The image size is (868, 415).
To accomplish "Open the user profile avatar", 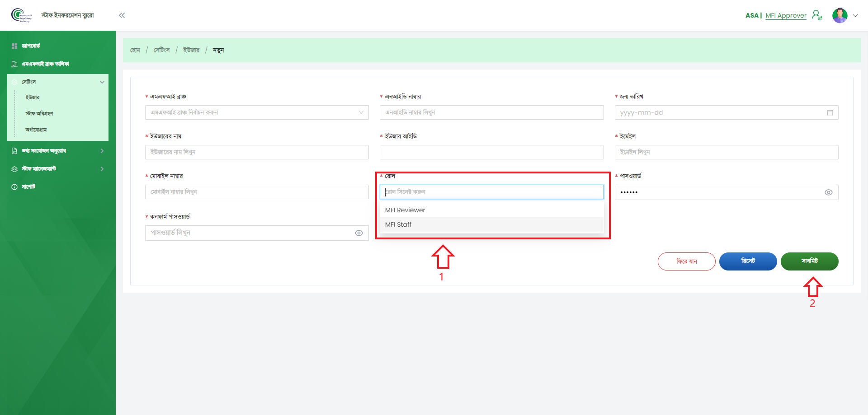I will 840,15.
